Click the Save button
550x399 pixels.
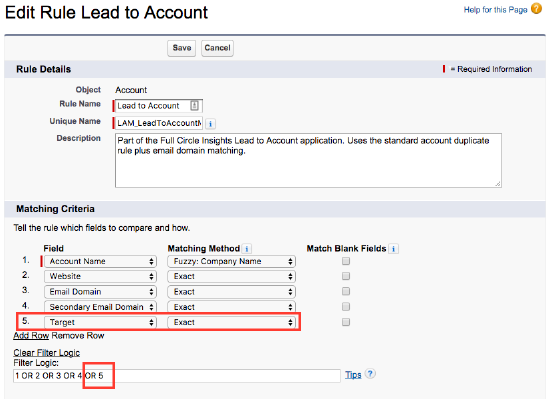click(182, 48)
